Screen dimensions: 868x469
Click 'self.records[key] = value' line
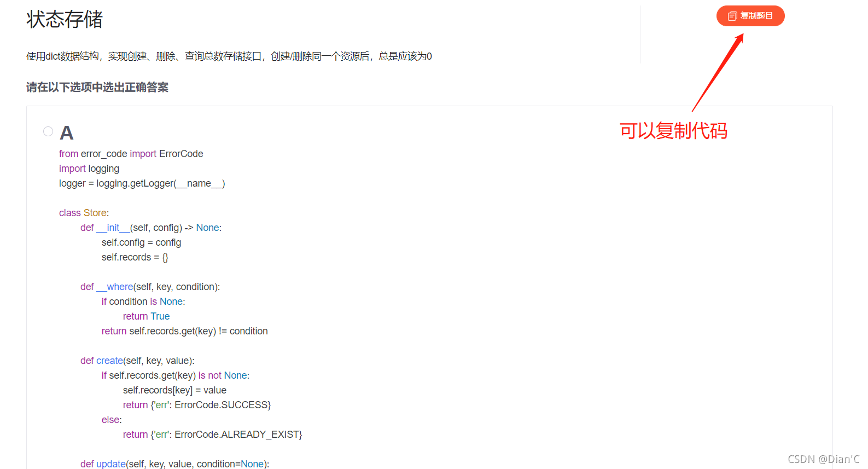[x=174, y=390]
